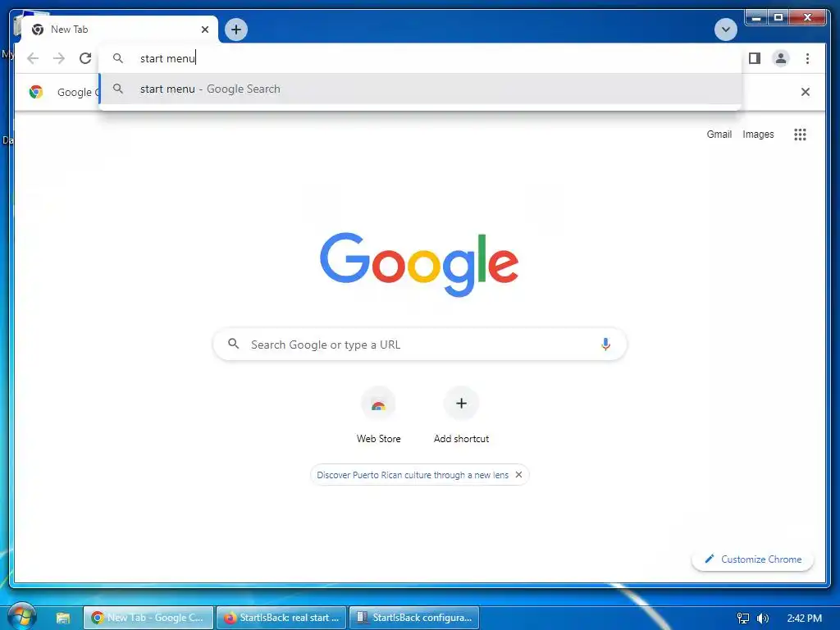
Task: Click the Customize Chrome button
Action: pos(753,559)
